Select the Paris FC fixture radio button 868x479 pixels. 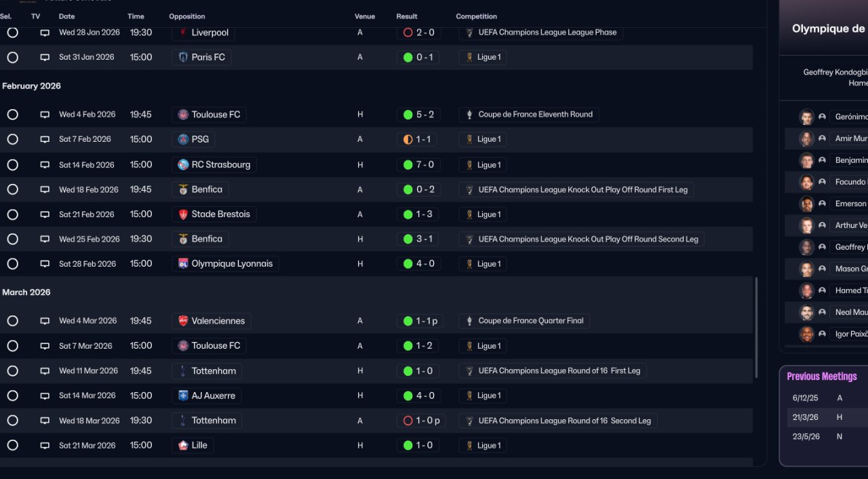[12, 58]
